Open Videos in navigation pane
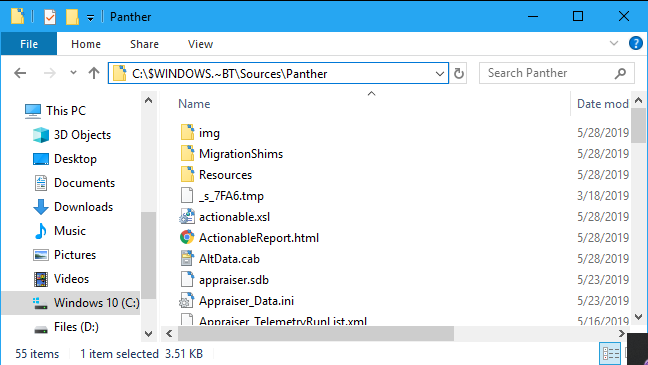The height and width of the screenshot is (365, 648). 71,279
